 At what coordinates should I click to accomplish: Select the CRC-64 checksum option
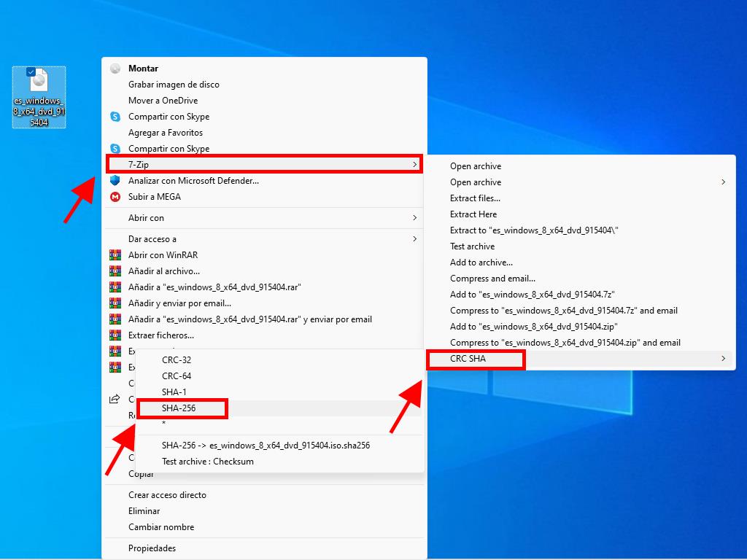click(177, 376)
